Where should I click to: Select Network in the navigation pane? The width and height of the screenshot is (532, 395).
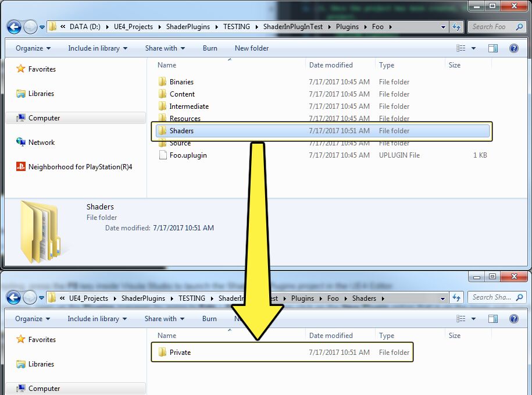tap(41, 143)
